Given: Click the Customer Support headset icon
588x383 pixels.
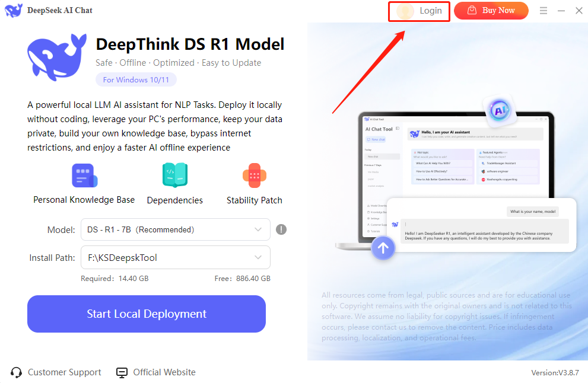Looking at the screenshot, I should click(16, 372).
